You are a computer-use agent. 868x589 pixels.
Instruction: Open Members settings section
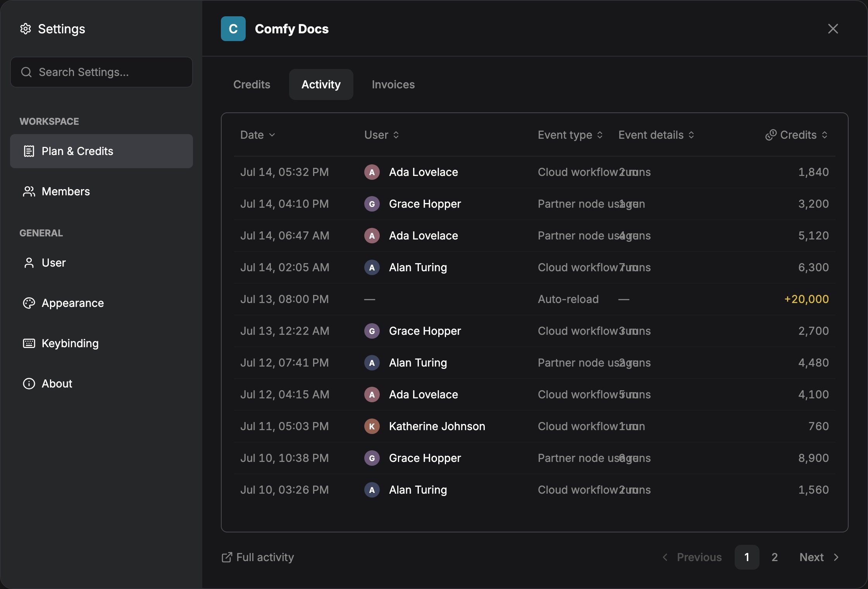[x=102, y=191]
